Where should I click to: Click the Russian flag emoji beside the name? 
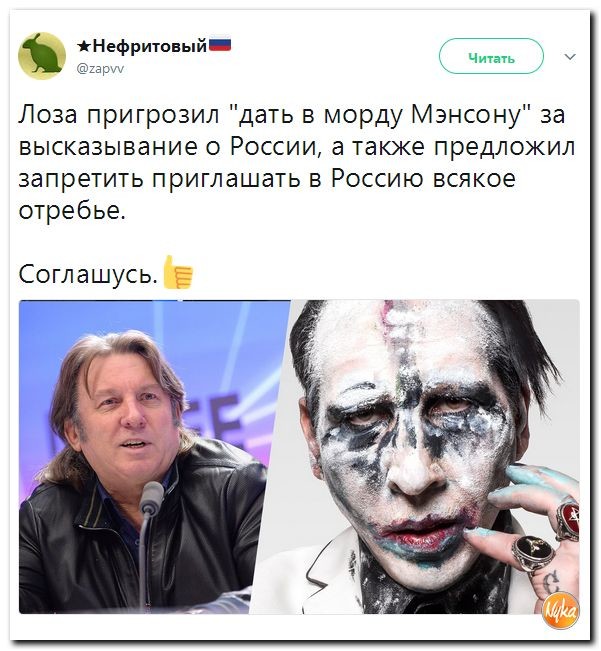[x=220, y=44]
